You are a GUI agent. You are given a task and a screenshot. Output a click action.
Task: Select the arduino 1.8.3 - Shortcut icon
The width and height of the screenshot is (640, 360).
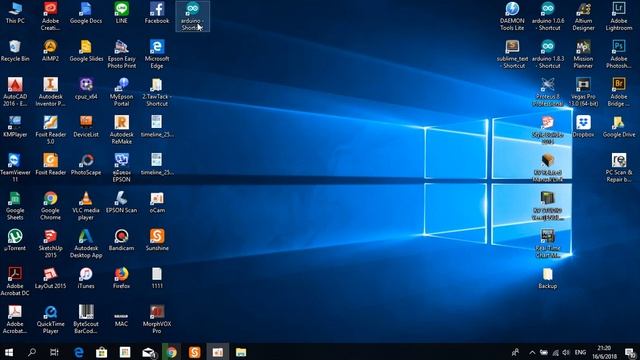[547, 54]
